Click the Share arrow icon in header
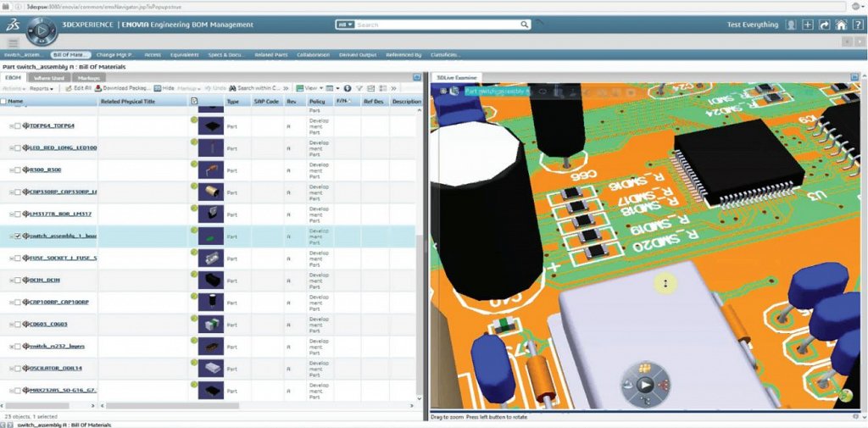 pyautogui.click(x=824, y=25)
